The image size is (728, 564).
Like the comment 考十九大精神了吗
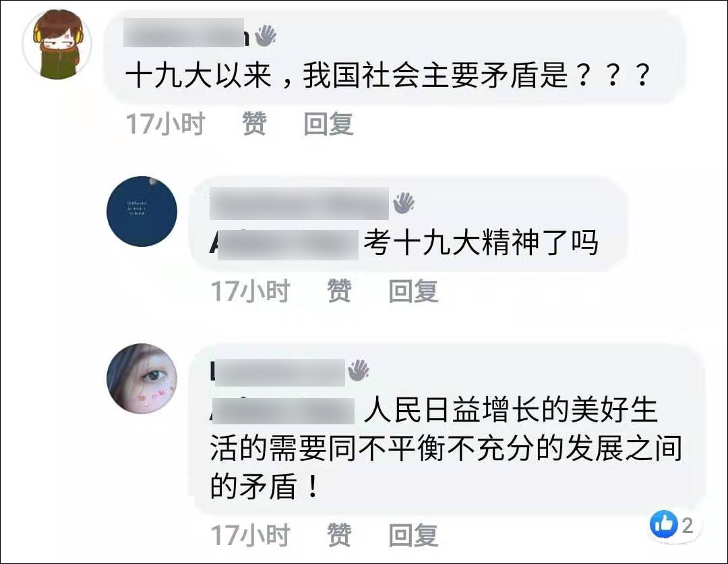[x=339, y=291]
